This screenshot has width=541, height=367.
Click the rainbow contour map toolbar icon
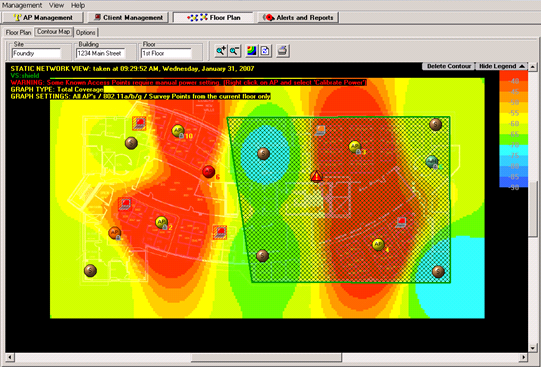coord(252,51)
